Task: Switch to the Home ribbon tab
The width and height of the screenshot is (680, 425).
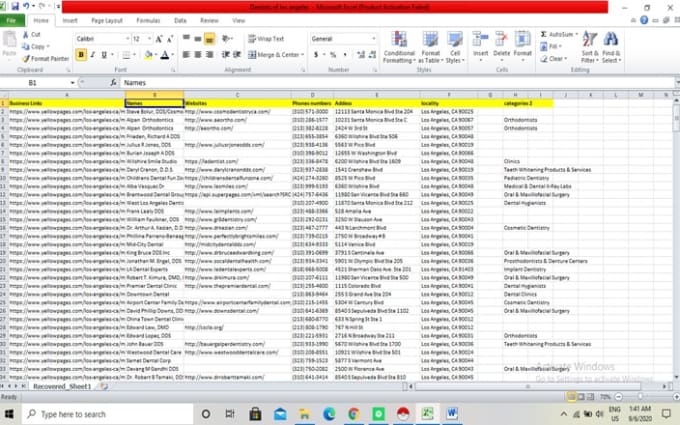Action: click(41, 20)
